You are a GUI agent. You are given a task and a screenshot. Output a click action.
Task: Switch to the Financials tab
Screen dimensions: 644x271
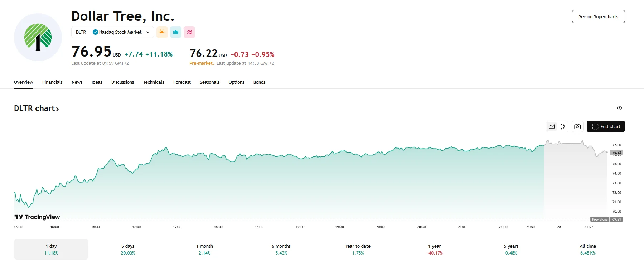tap(52, 82)
